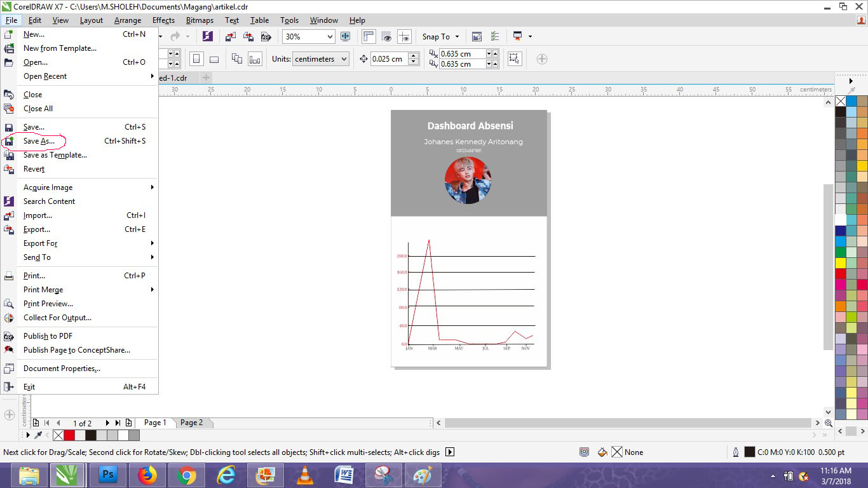Switch to the Page 2 tab
Viewport: 868px width, 488px height.
tap(192, 422)
